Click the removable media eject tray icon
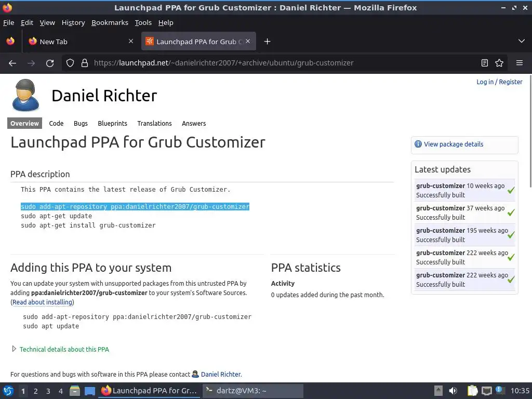Image resolution: width=532 pixels, height=399 pixels. tap(438, 391)
